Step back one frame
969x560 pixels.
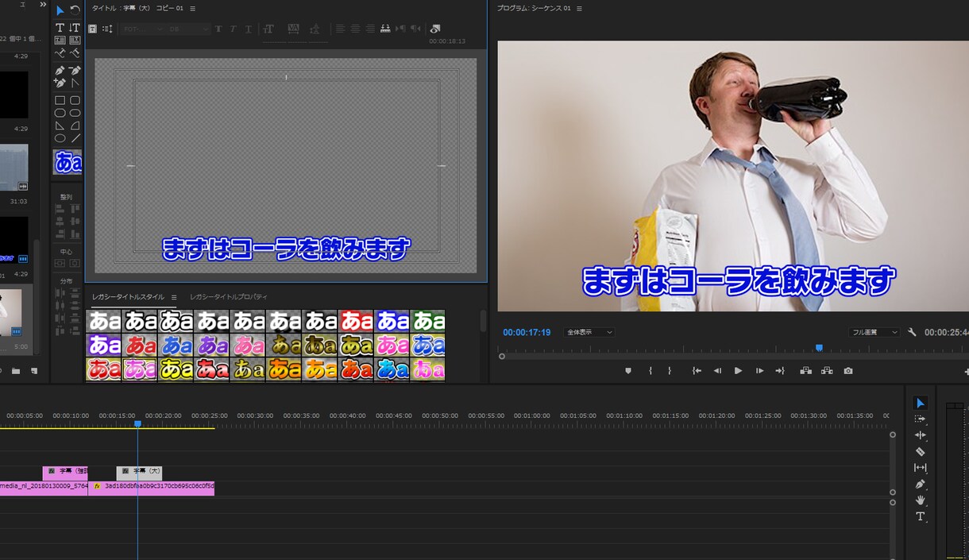coord(717,371)
